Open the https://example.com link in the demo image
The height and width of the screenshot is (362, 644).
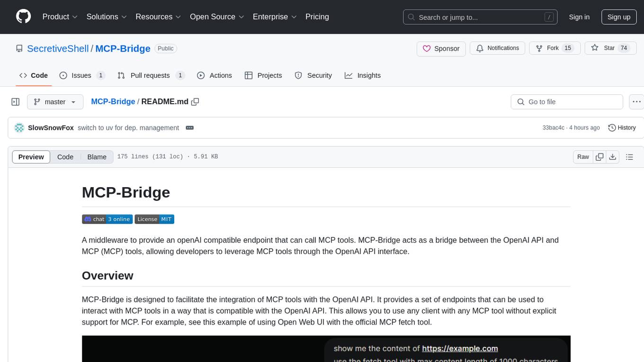coord(460,349)
